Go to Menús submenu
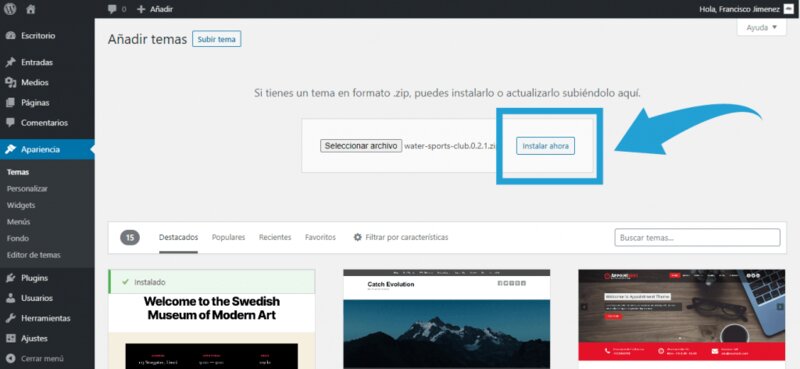 (18, 222)
